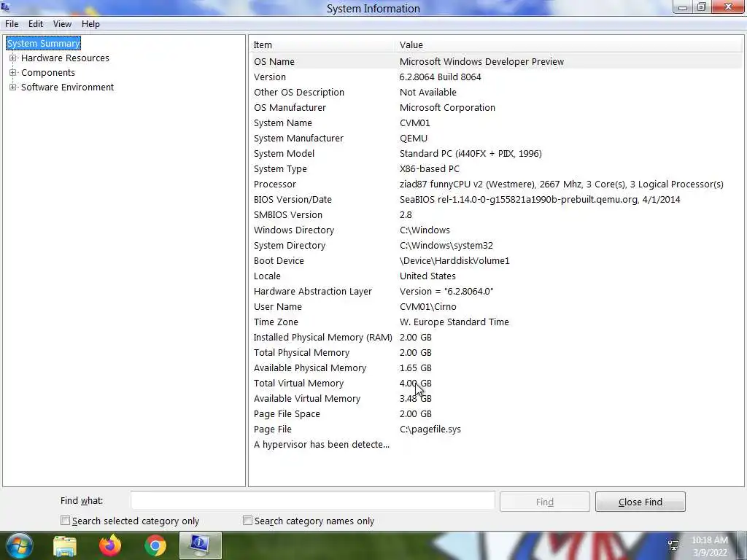Open the Help menu
This screenshot has height=560, width=747.
[90, 24]
